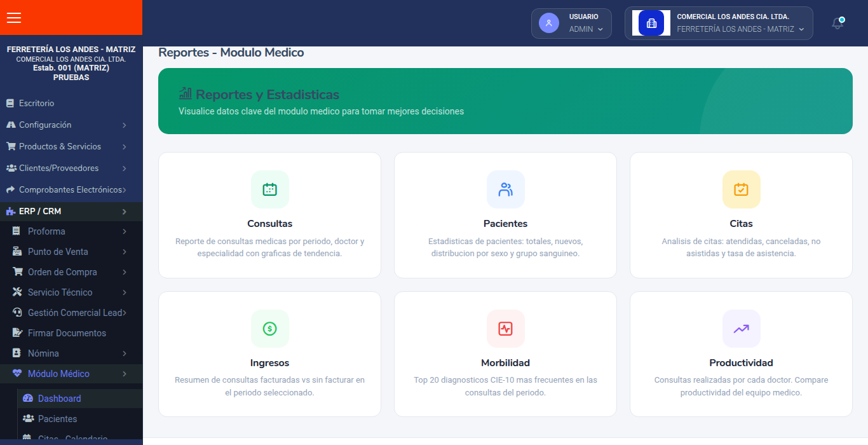Click the notification bell icon
This screenshot has width=868, height=445.
click(x=838, y=24)
